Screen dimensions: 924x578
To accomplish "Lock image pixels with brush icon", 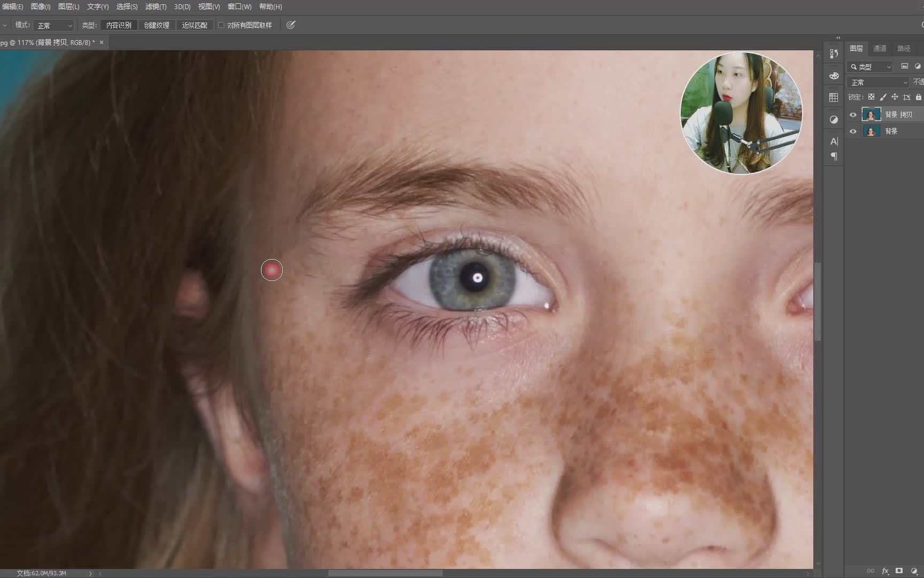I will point(883,97).
